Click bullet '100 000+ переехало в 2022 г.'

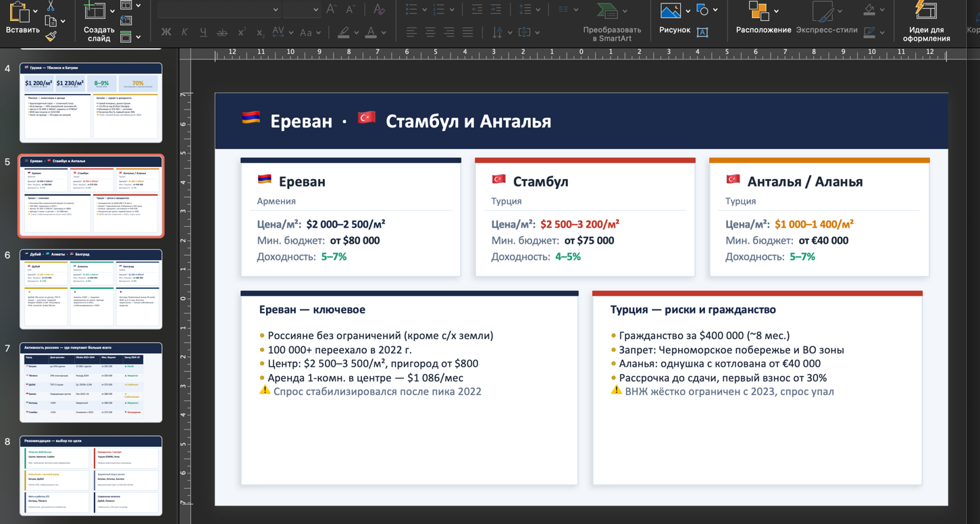pos(340,350)
